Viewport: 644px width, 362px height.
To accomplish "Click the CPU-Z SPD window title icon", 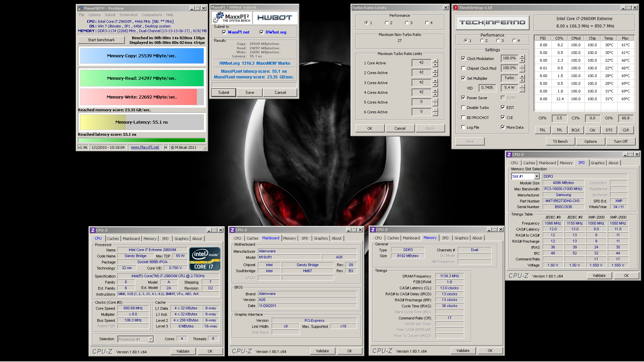I will (x=509, y=155).
